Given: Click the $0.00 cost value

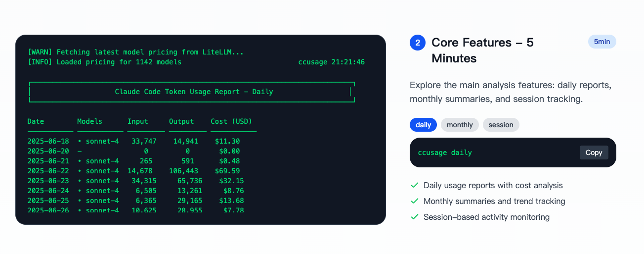Looking at the screenshot, I should click(229, 151).
